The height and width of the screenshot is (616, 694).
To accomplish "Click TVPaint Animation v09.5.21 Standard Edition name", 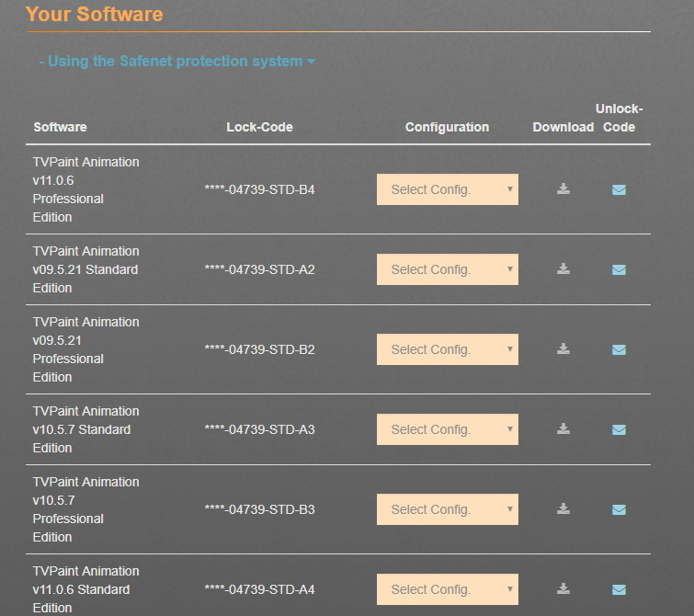I will [85, 269].
